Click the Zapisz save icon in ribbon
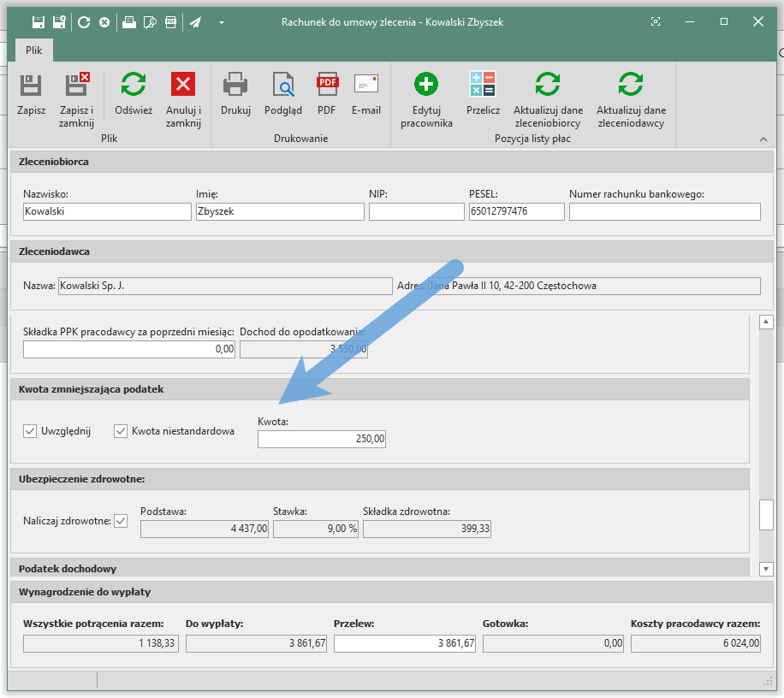 point(31,86)
